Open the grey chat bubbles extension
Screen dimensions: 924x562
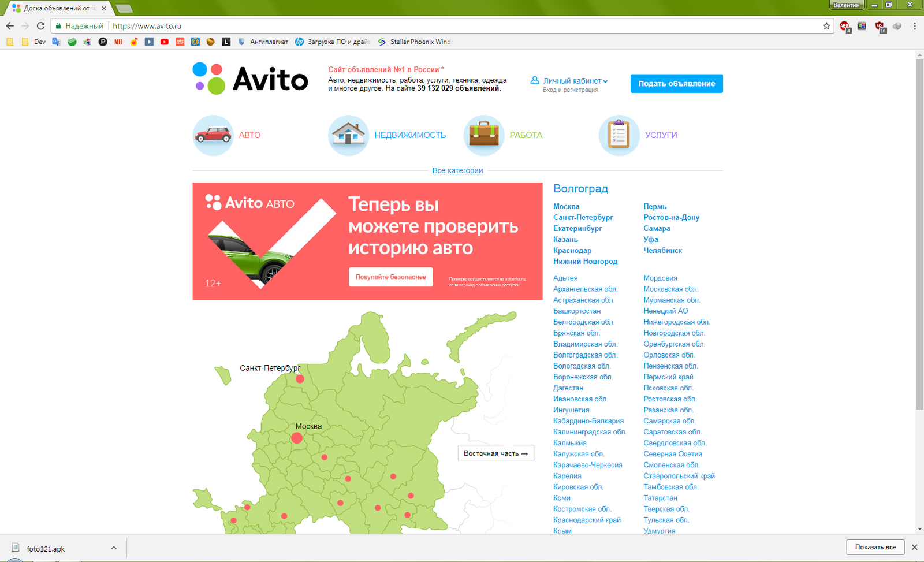click(x=897, y=26)
